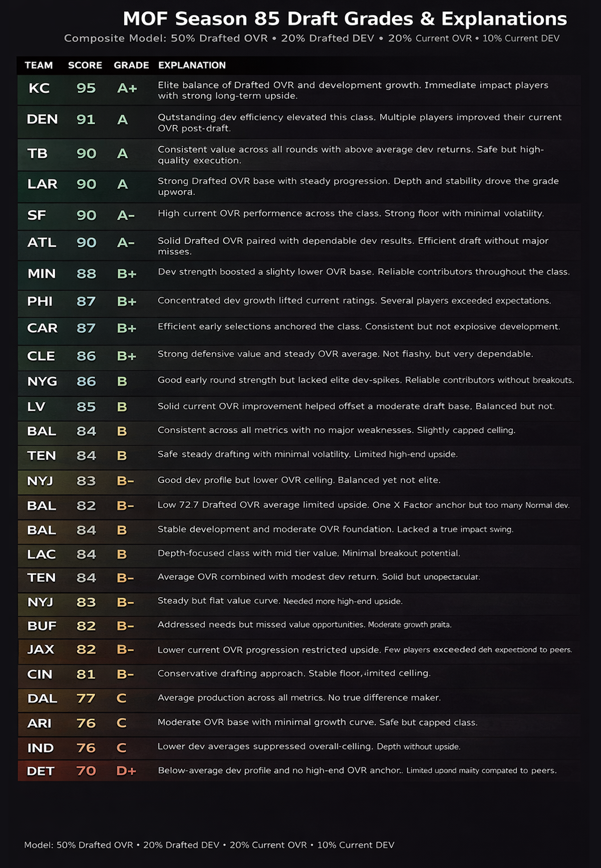Click the PHI team abbreviation

tap(39, 301)
